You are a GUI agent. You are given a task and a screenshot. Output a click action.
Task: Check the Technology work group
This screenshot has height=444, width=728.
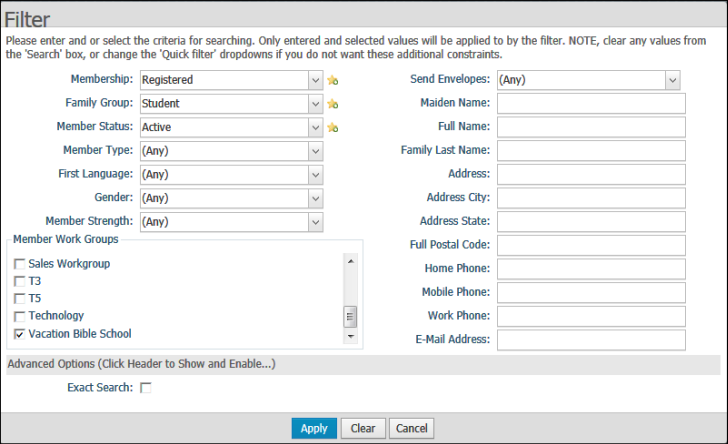[20, 317]
